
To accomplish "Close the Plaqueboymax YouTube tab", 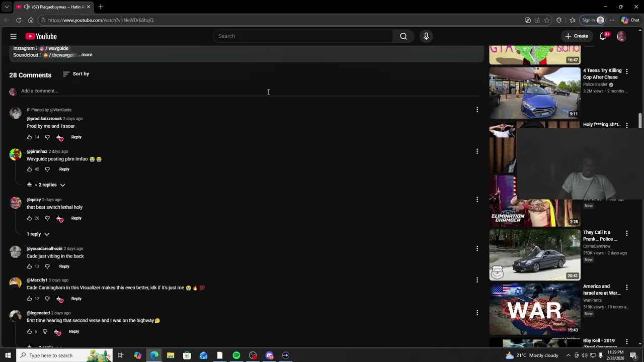I will coord(89,7).
